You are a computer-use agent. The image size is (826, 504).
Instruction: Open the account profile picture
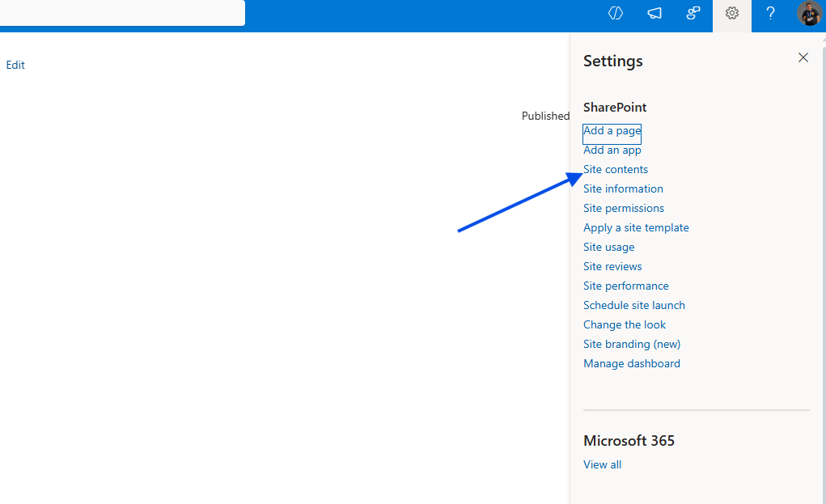pyautogui.click(x=809, y=14)
